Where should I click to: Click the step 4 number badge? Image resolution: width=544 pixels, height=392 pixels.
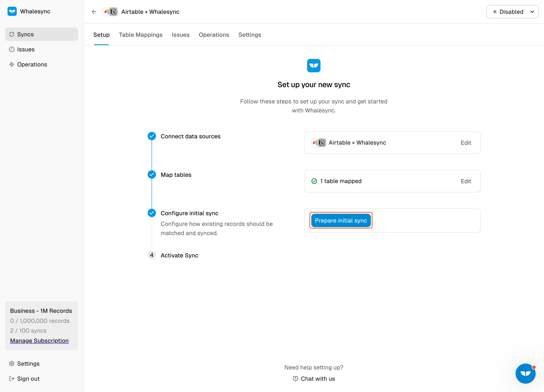[x=152, y=255]
